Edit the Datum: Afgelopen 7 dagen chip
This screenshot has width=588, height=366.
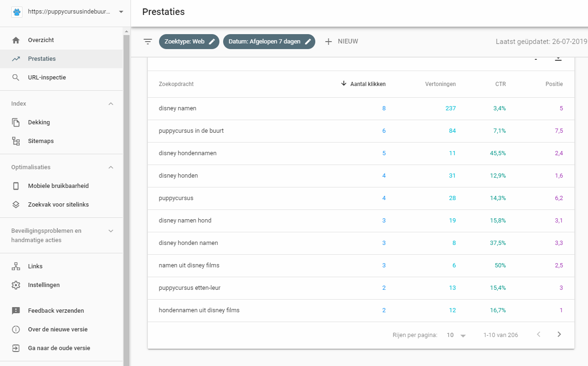click(269, 42)
